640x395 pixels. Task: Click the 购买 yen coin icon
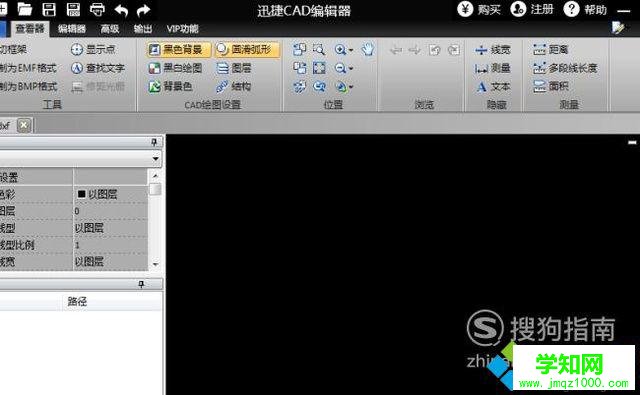465,9
